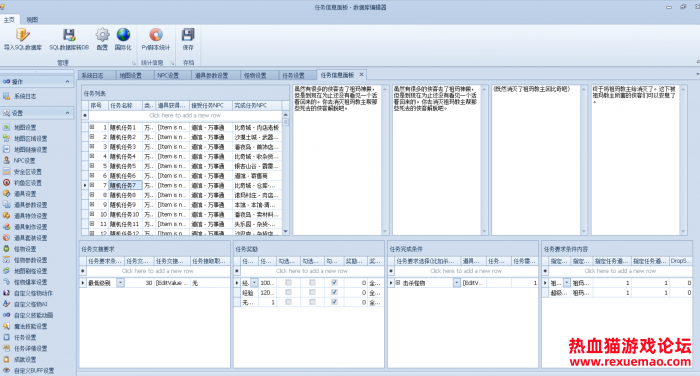
Task: Open 地图链接设置 sidebar item
Action: (x=30, y=150)
